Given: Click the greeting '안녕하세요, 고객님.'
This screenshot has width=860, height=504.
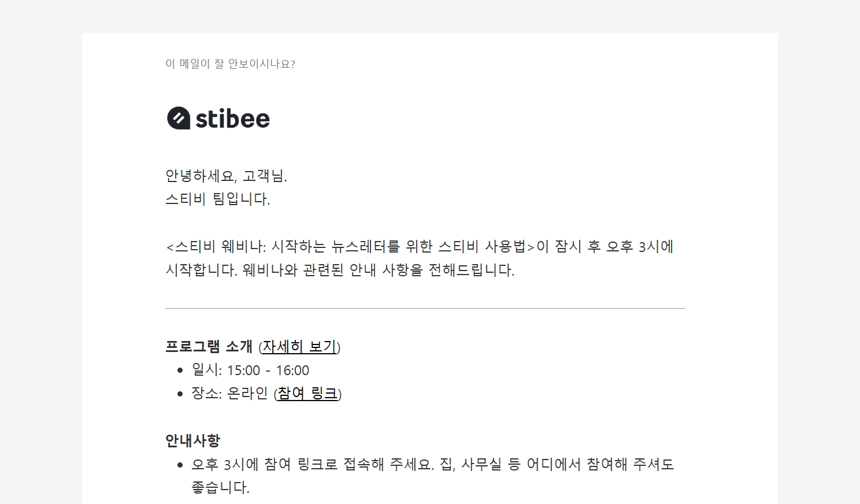Looking at the screenshot, I should [x=226, y=176].
